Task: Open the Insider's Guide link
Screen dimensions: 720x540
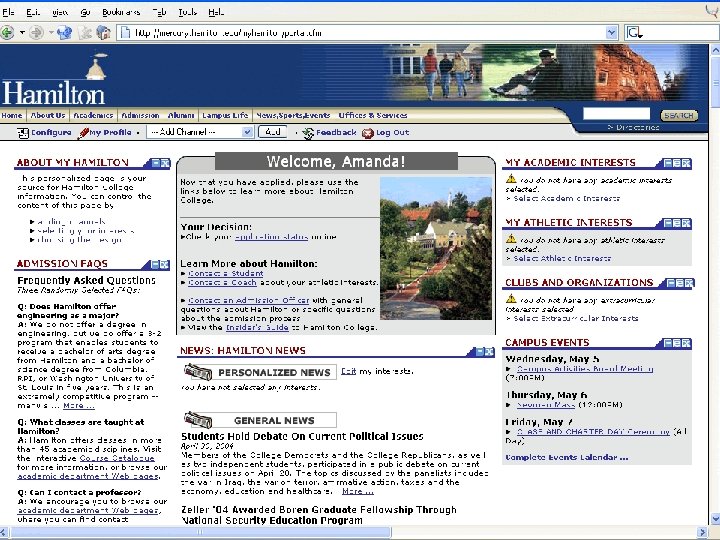Action: (x=257, y=327)
